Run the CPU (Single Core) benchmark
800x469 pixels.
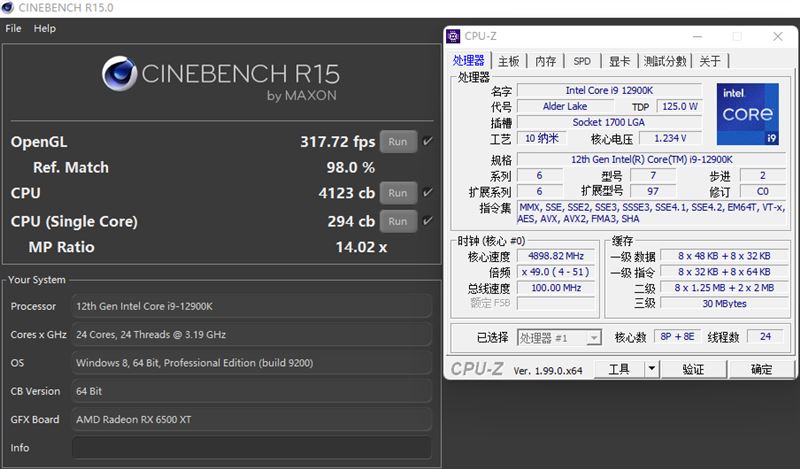point(397,221)
